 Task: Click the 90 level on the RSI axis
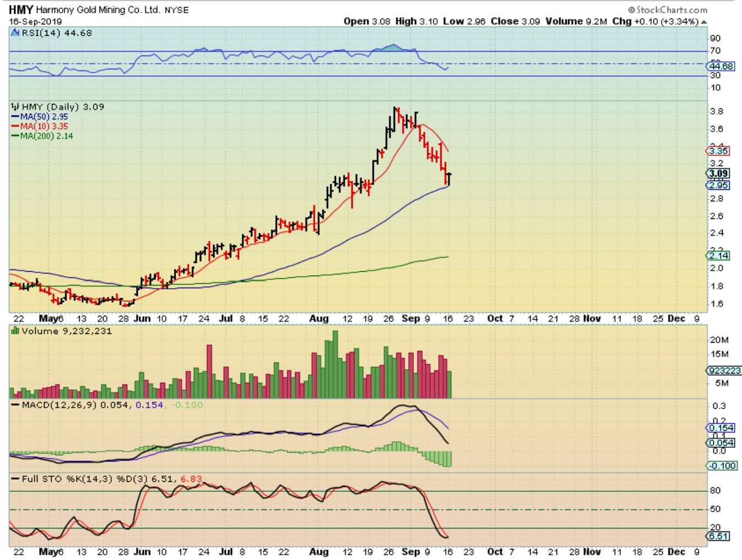(715, 39)
